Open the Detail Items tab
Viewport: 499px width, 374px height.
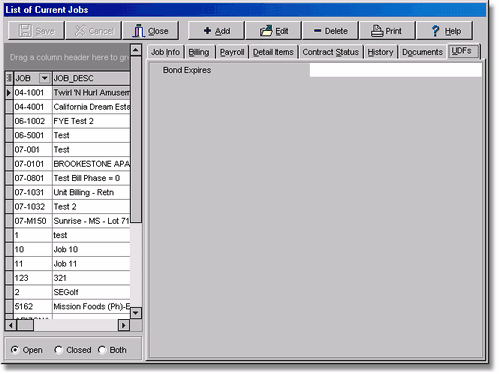click(x=273, y=52)
